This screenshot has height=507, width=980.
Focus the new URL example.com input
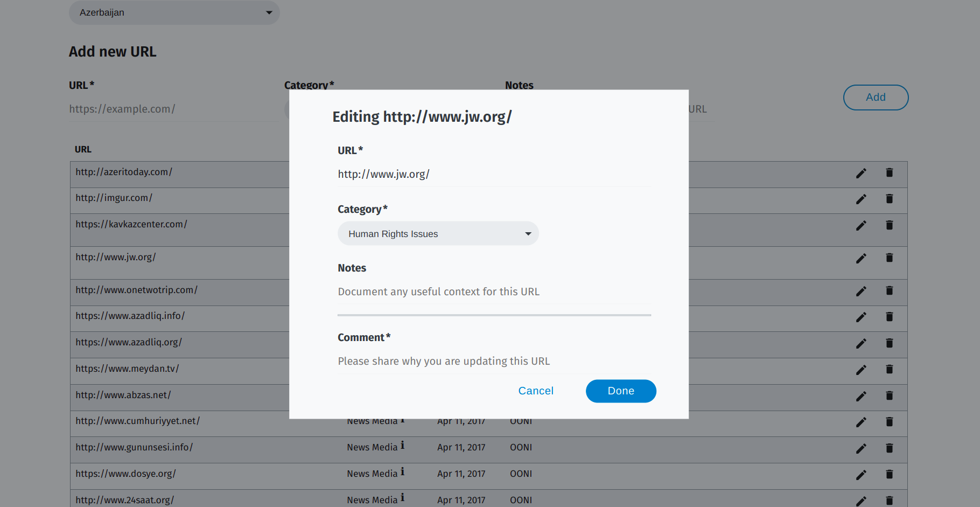[x=173, y=109]
